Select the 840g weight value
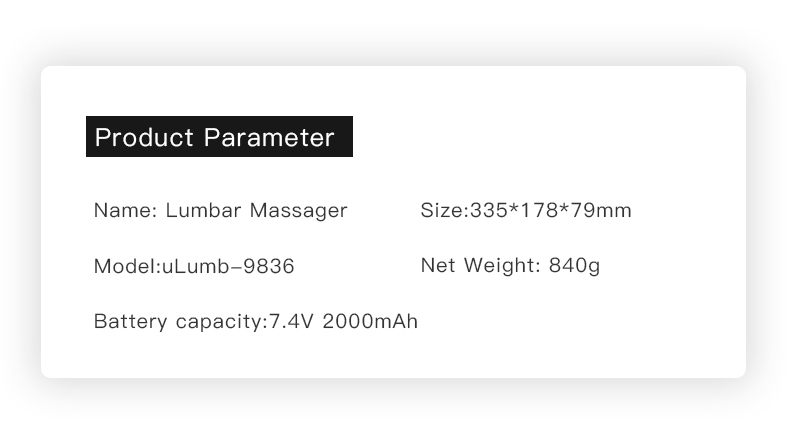 pos(574,266)
